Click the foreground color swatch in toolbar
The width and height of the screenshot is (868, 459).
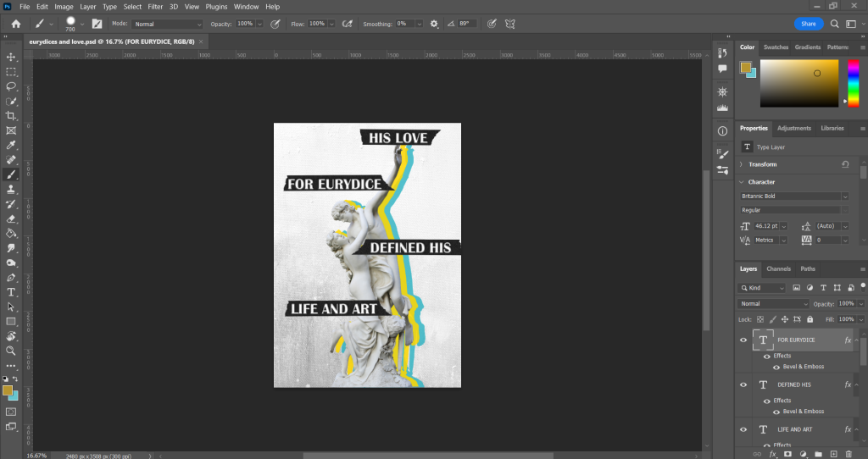[x=8, y=390]
